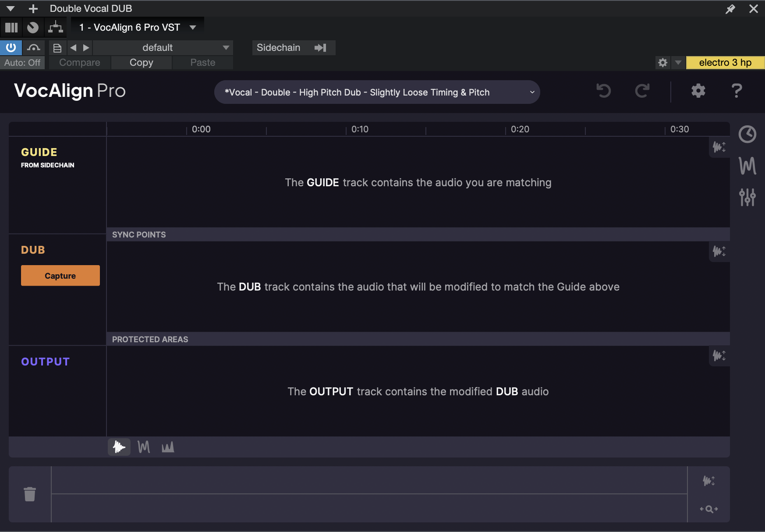This screenshot has width=765, height=532.
Task: Open the mixing sliders panel on the right
Action: coord(747,197)
